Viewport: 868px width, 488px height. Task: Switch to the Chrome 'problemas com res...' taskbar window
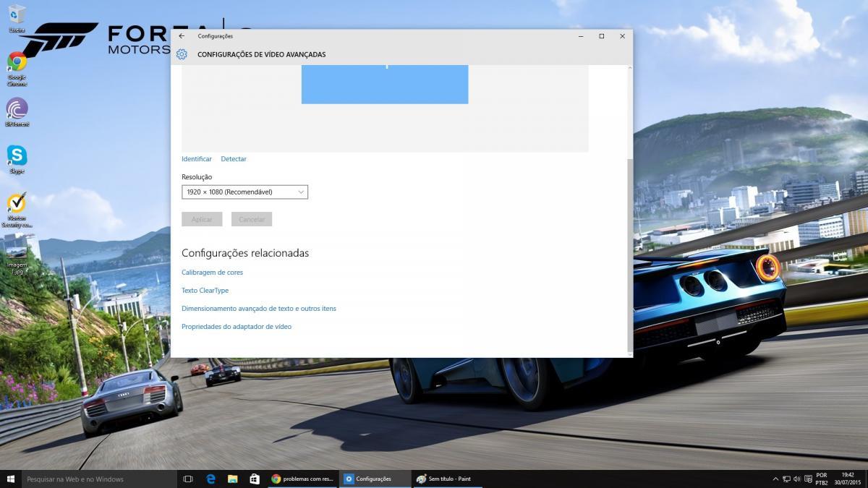(x=302, y=479)
